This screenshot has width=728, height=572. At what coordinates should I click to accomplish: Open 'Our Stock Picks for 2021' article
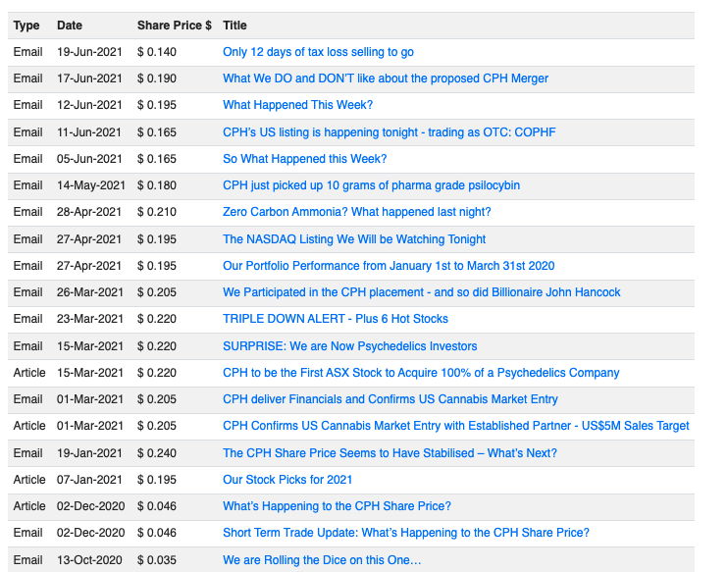pos(287,479)
